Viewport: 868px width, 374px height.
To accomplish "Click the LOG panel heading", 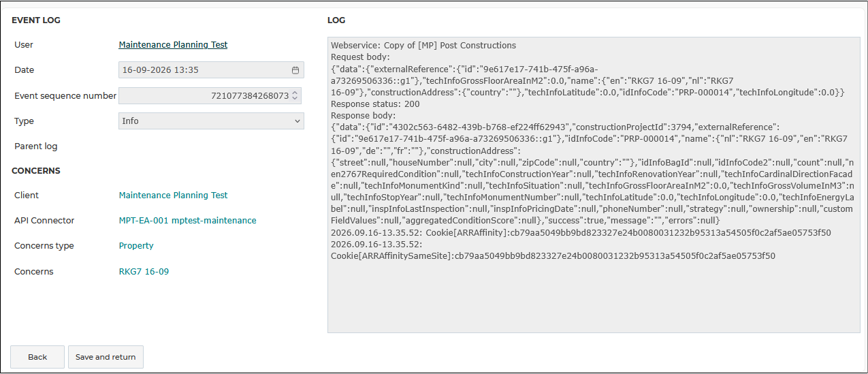I will click(336, 20).
